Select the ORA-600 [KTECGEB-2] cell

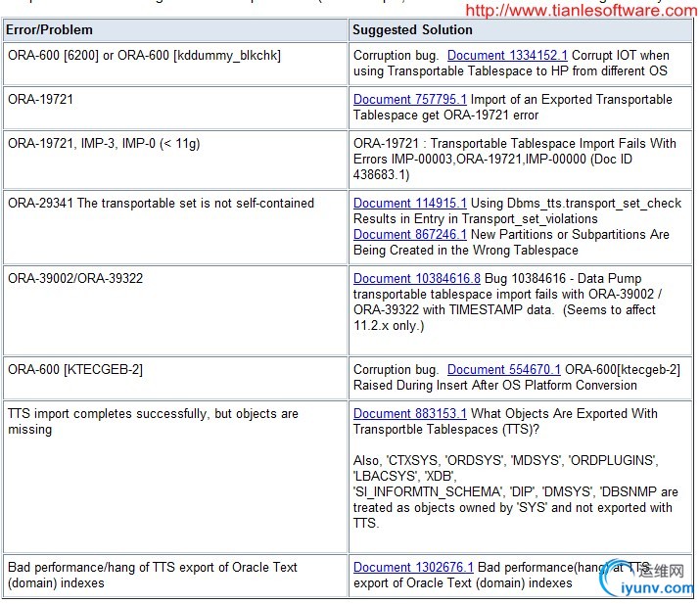click(175, 378)
